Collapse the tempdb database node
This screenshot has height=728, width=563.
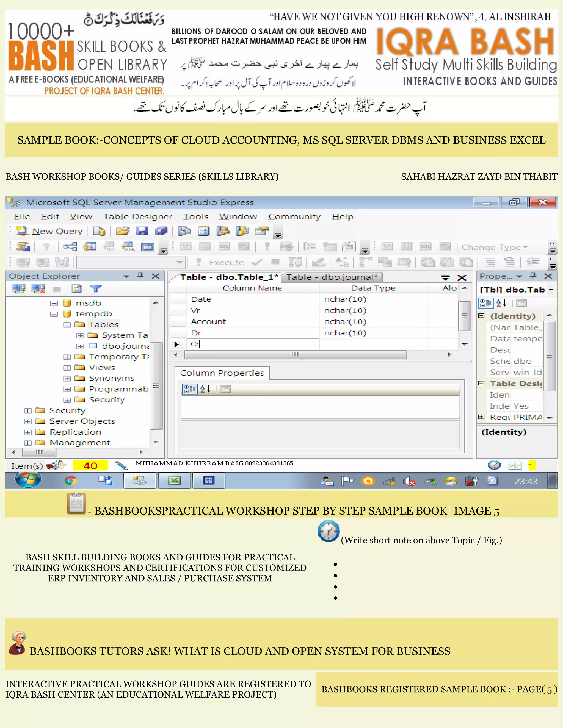pos(54,314)
